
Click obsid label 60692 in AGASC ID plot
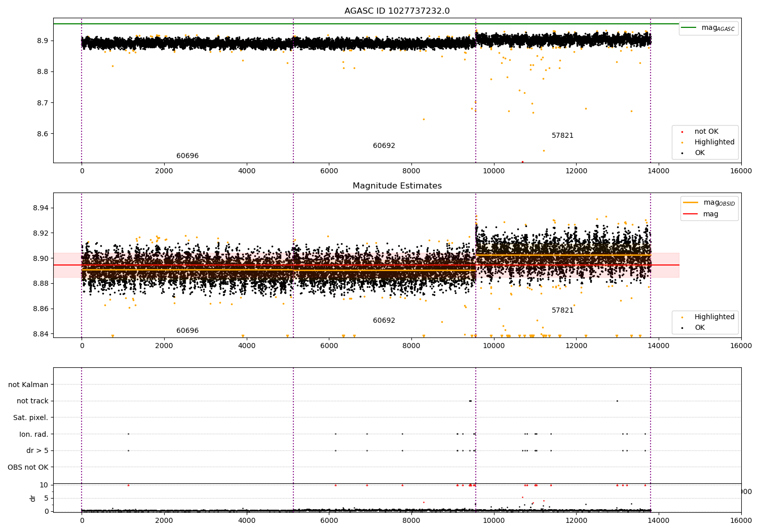pyautogui.click(x=384, y=146)
